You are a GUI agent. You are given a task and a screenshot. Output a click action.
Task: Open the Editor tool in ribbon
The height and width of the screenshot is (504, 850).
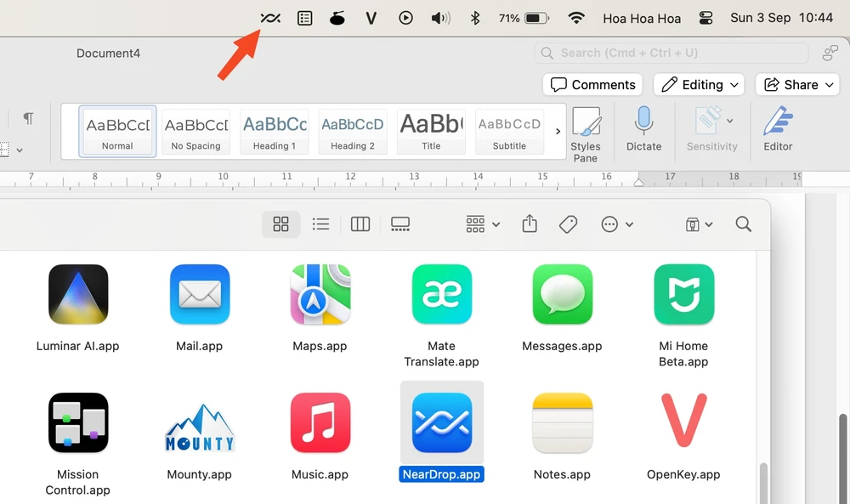[777, 130]
